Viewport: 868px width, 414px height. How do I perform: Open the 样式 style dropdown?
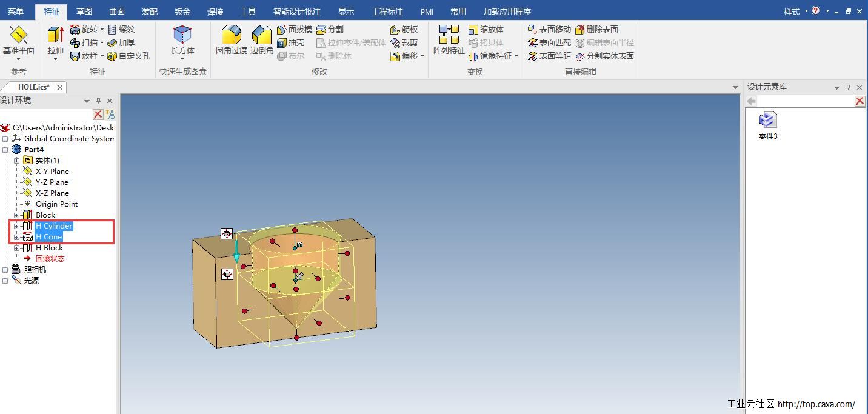coord(795,12)
